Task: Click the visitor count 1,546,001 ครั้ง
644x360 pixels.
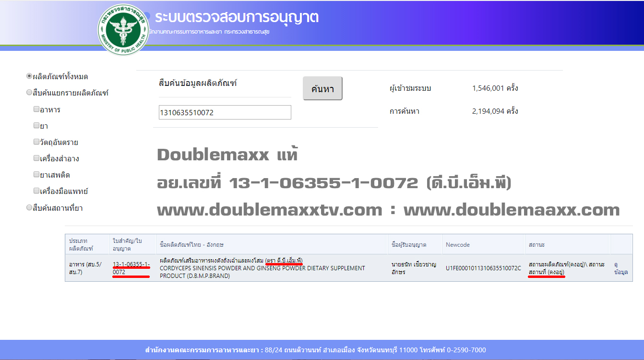Action: click(495, 88)
